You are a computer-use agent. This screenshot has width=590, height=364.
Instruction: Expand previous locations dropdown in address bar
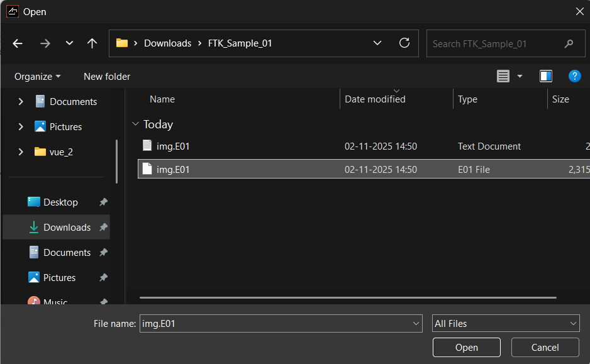377,43
